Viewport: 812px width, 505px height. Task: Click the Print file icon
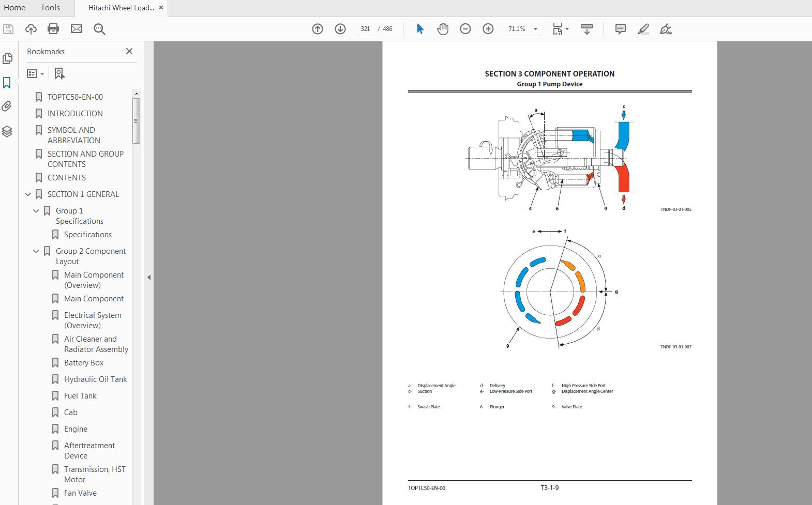click(x=53, y=29)
